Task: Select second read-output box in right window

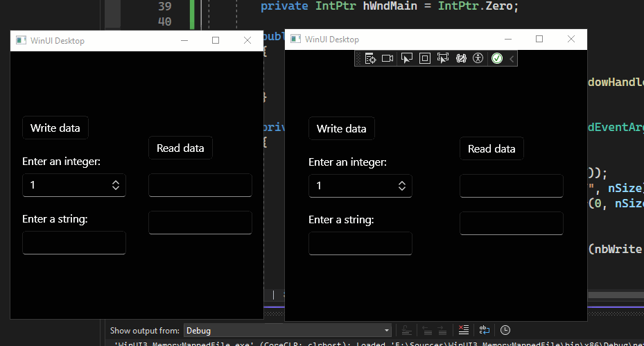Action: click(512, 223)
